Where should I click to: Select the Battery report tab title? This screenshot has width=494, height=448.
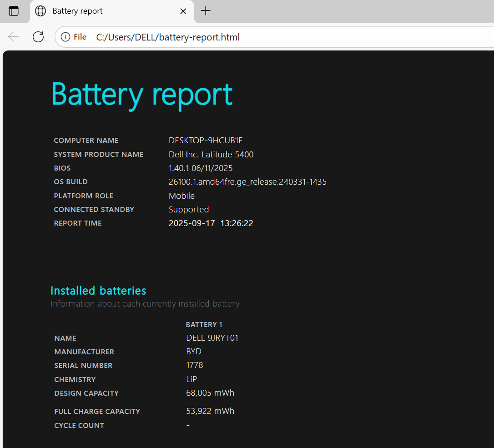point(77,11)
